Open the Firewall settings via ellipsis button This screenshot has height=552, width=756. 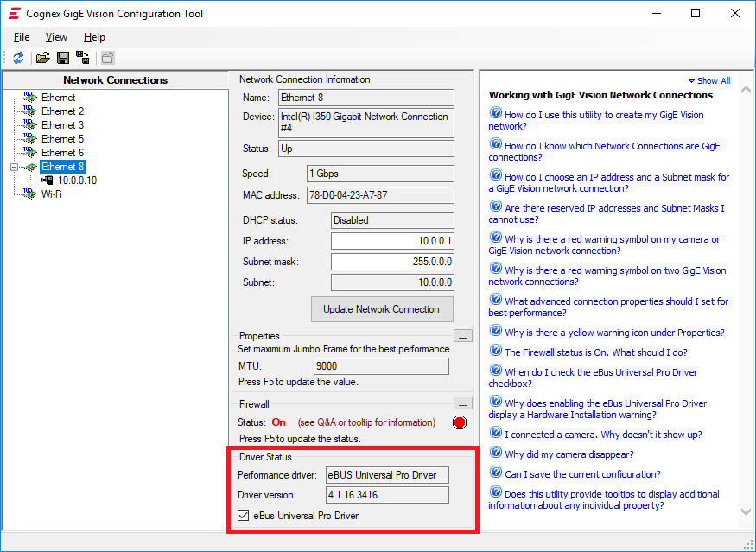tap(463, 403)
